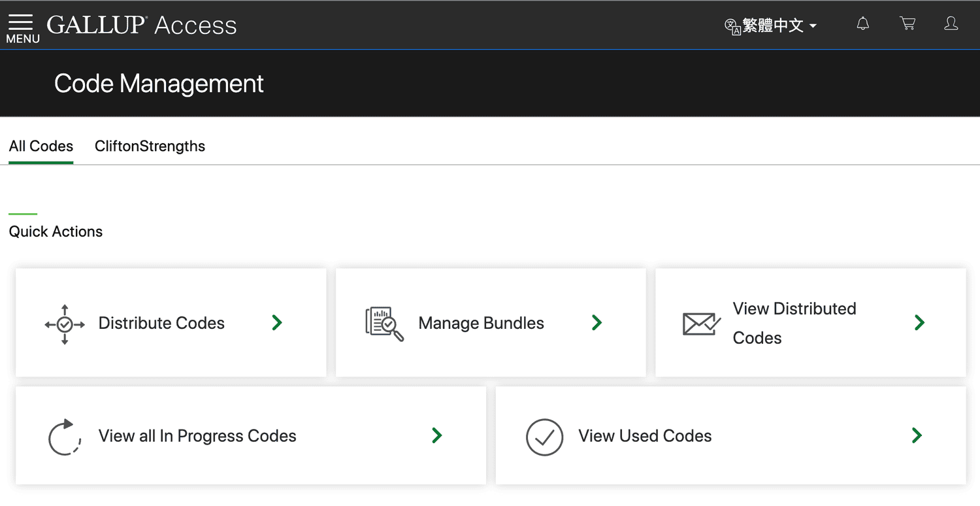Click the Quick Actions heading

(56, 231)
